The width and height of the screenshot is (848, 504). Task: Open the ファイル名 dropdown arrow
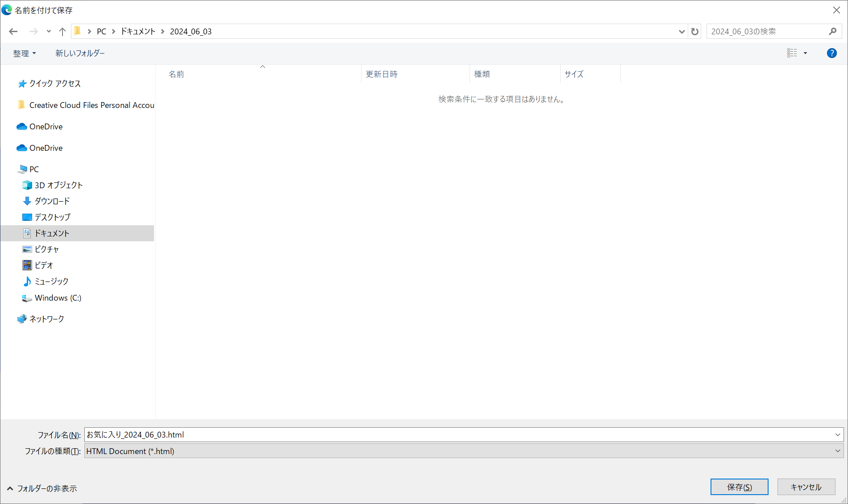click(x=838, y=435)
